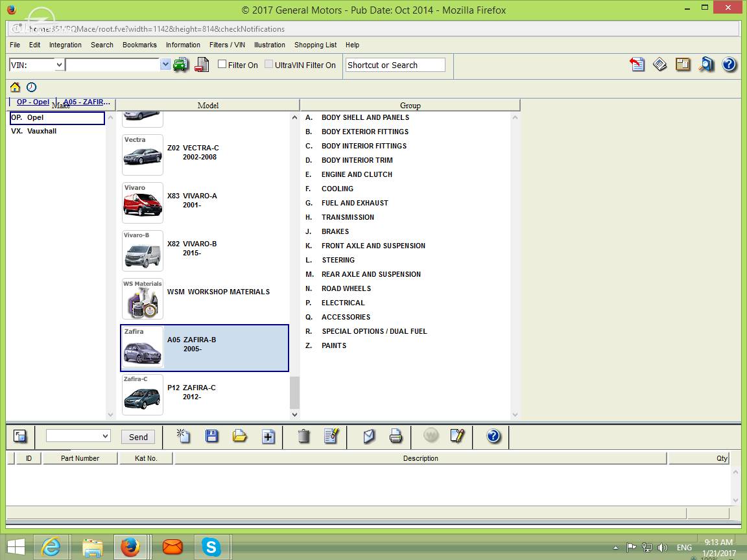Open Firefox in the Windows taskbar
The width and height of the screenshot is (747, 560).
[130, 546]
